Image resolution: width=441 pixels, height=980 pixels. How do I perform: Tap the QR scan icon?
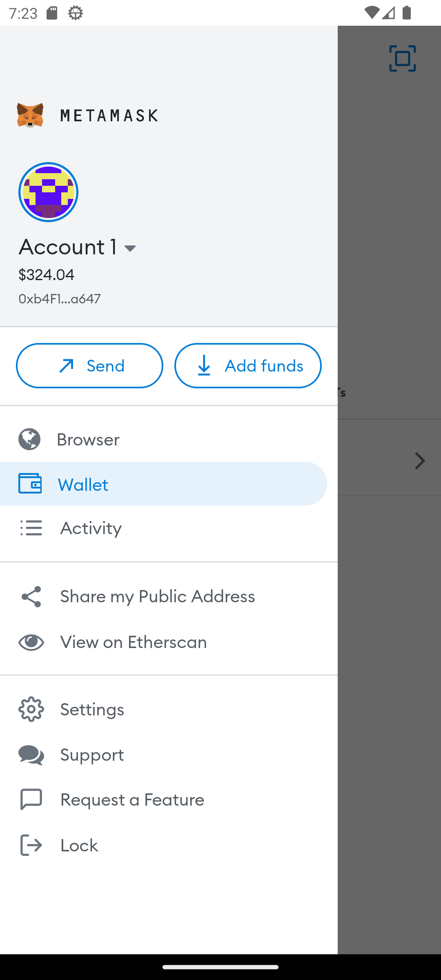402,59
